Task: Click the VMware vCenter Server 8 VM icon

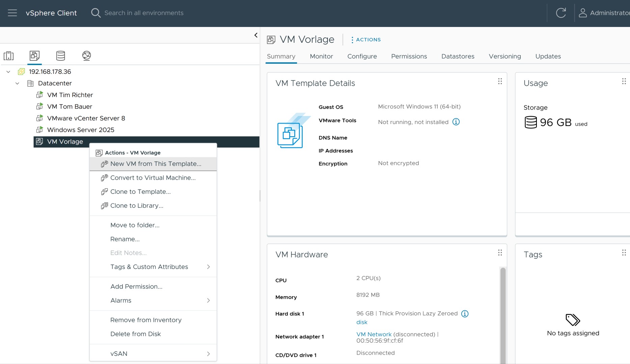Action: pos(39,118)
